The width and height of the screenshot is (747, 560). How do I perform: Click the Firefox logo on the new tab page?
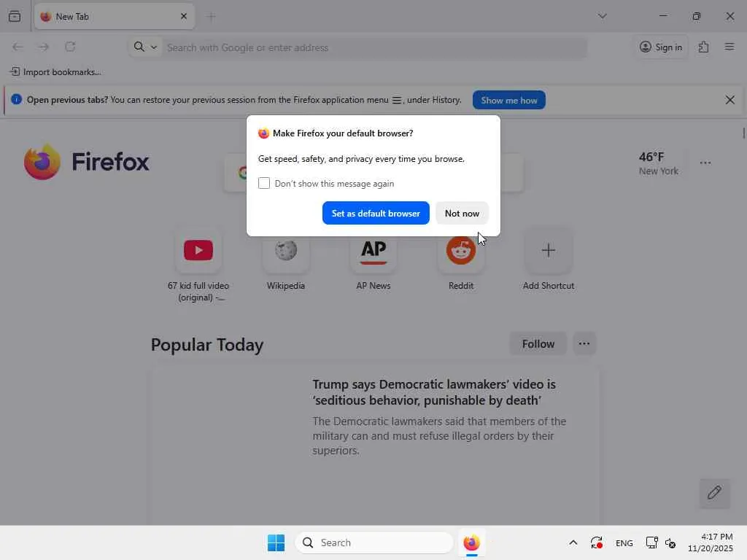pos(87,162)
